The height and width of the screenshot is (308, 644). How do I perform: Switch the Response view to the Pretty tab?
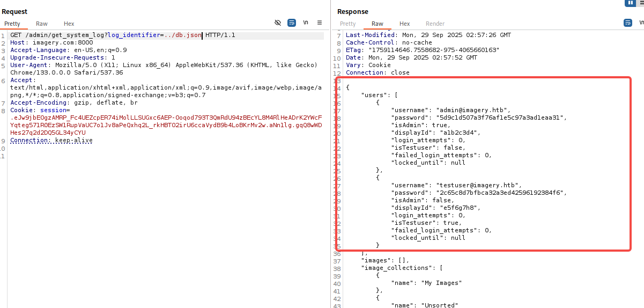[348, 24]
